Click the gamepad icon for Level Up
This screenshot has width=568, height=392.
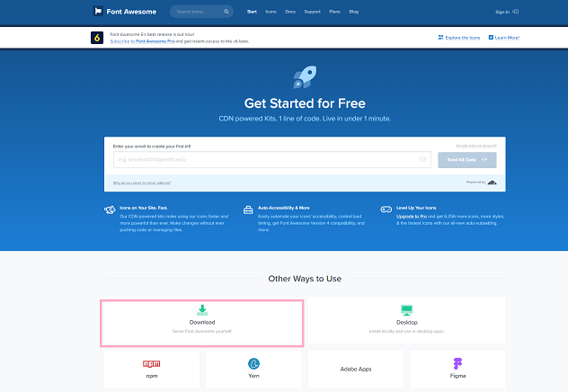tap(386, 209)
